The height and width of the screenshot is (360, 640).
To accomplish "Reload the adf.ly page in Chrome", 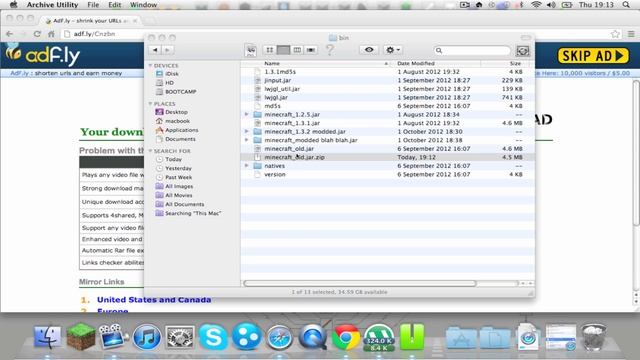I will point(37,34).
